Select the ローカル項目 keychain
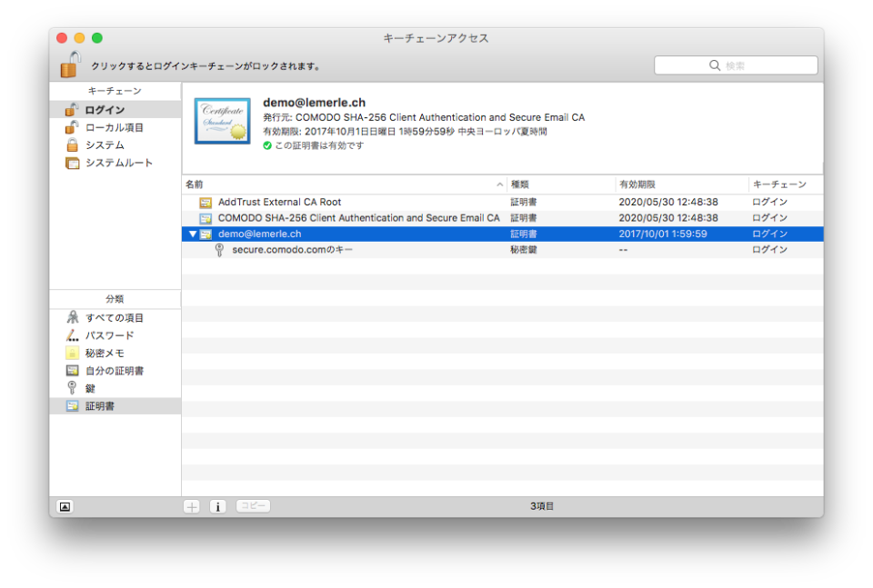This screenshot has width=873, height=588. (114, 127)
